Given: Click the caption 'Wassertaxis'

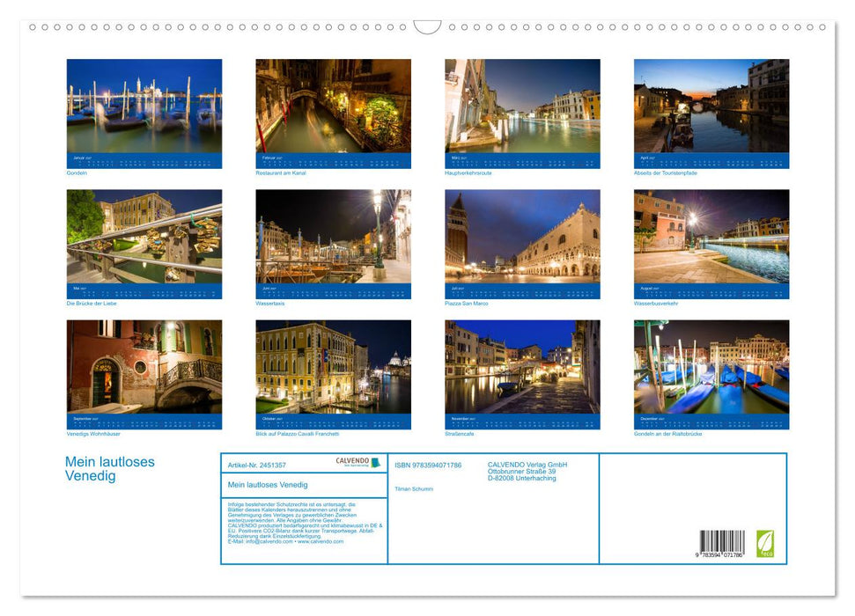Looking at the screenshot, I should 270,303.
